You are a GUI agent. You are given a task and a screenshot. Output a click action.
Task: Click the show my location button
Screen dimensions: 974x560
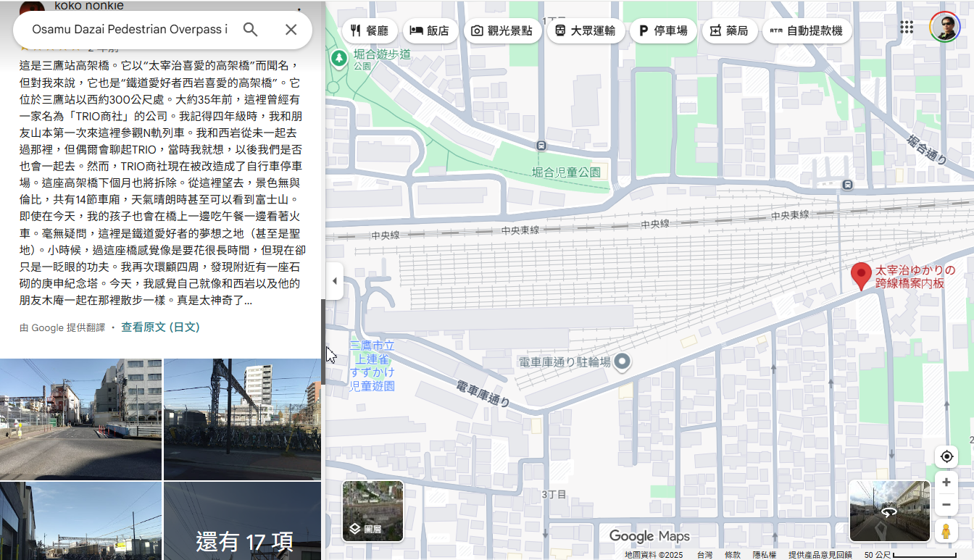946,456
